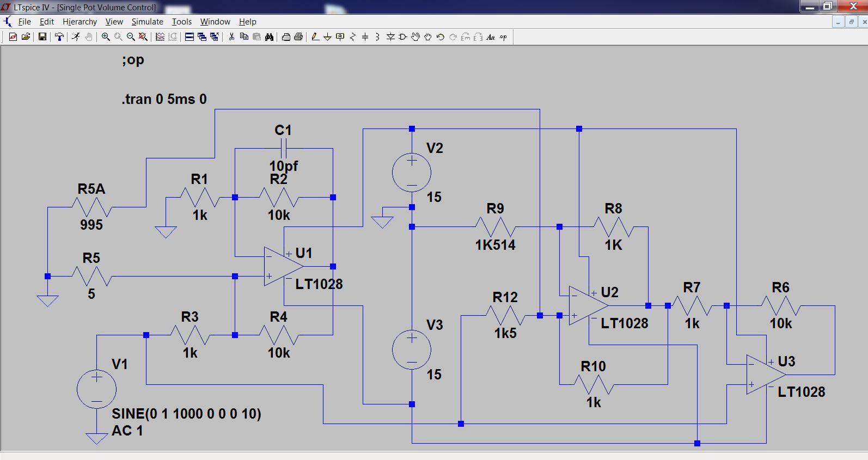The height and width of the screenshot is (460, 868).
Task: Place a net label
Action: click(340, 37)
